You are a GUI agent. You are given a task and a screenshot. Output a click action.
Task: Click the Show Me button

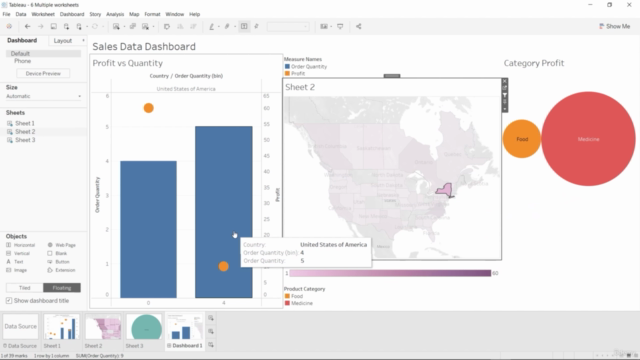(x=614, y=26)
